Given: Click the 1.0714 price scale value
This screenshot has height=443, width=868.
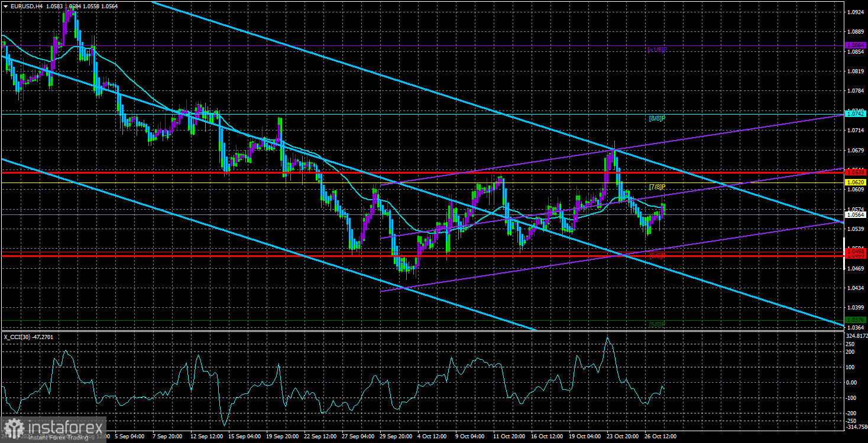Looking at the screenshot, I should pyautogui.click(x=856, y=131).
